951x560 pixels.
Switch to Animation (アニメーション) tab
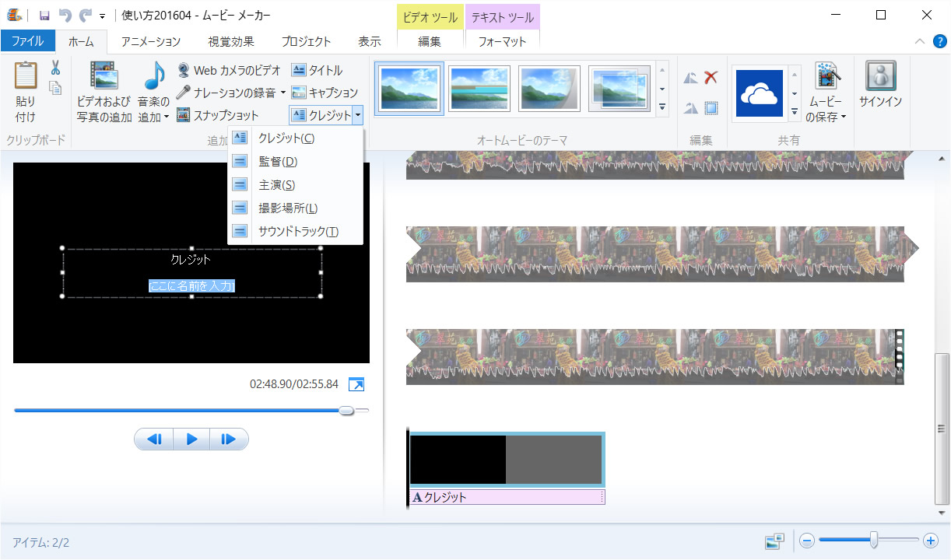click(x=150, y=41)
